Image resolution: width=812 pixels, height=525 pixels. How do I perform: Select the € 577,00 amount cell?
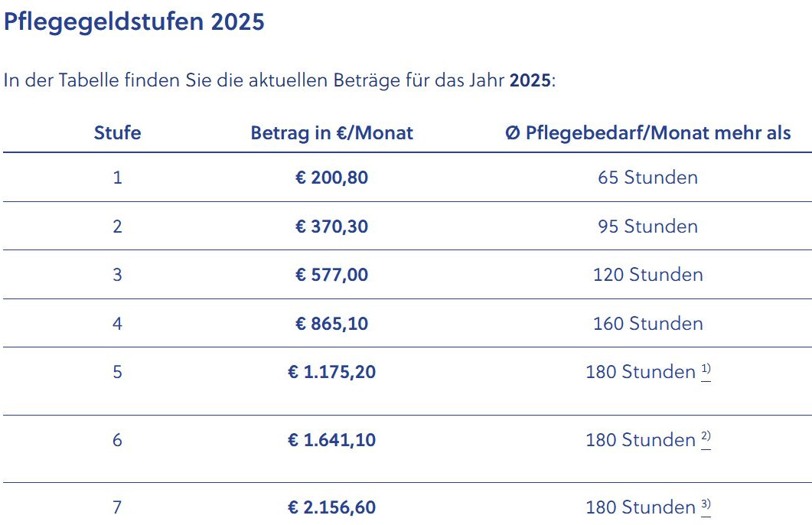tap(331, 275)
